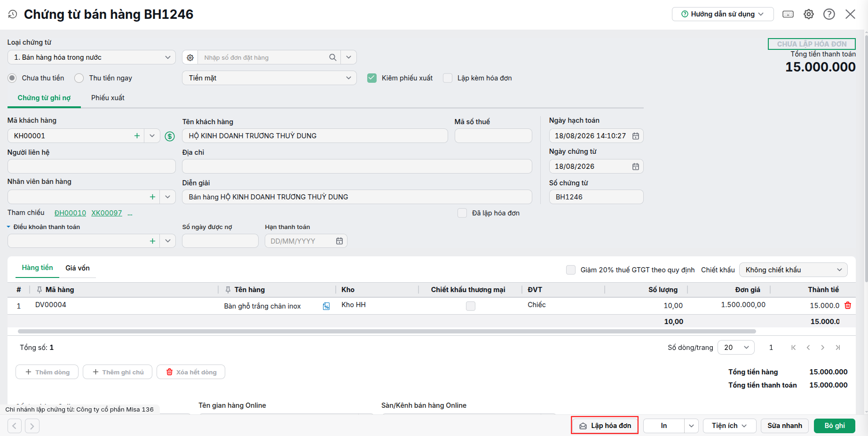The height and width of the screenshot is (436, 868).
Task: Open the help question mark icon
Action: 829,14
